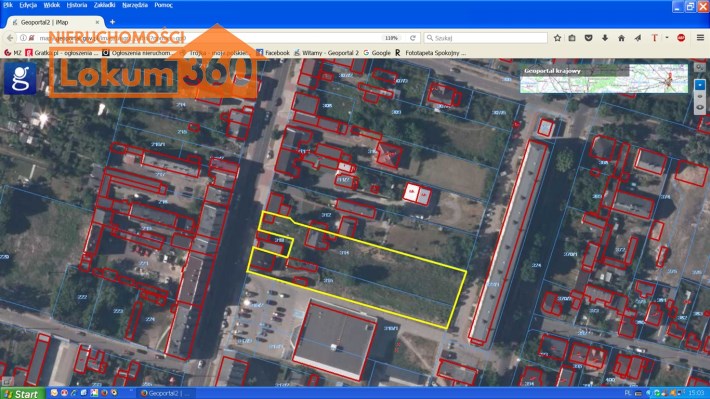Open the Zakładki menu
The height and width of the screenshot is (399, 710).
(104, 5)
